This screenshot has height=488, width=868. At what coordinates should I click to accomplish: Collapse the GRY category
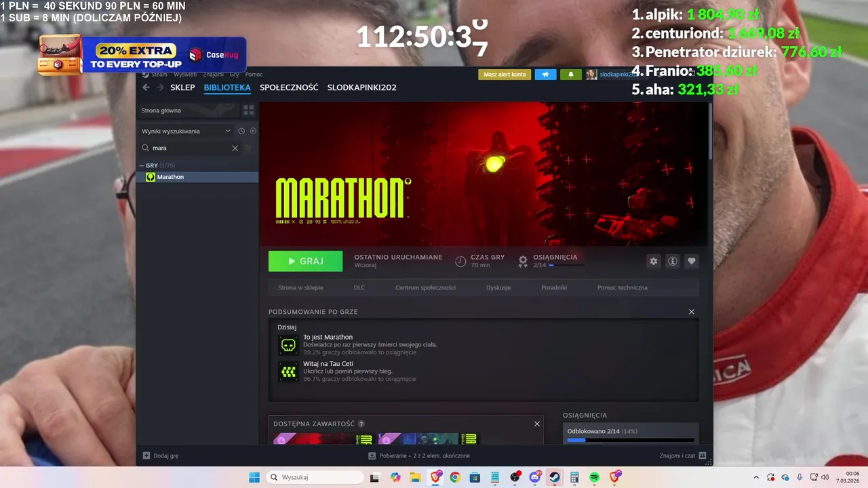[x=141, y=165]
